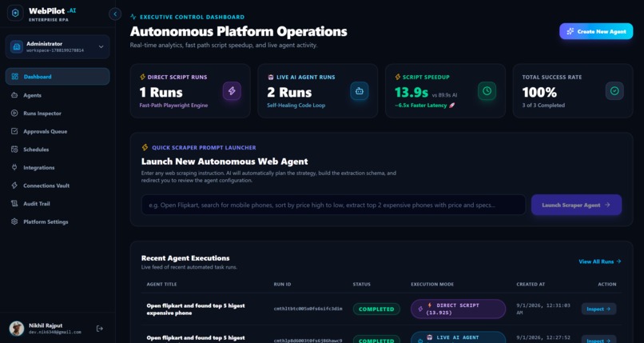Expand the Administrator workspace dropdown

click(101, 47)
